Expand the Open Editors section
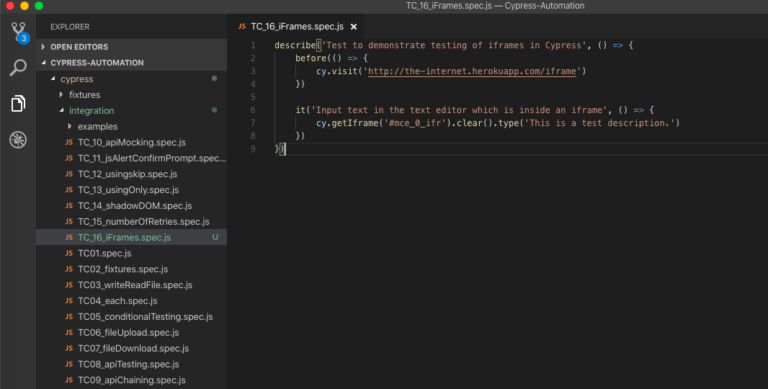Screen dimensions: 768x389 131,47
